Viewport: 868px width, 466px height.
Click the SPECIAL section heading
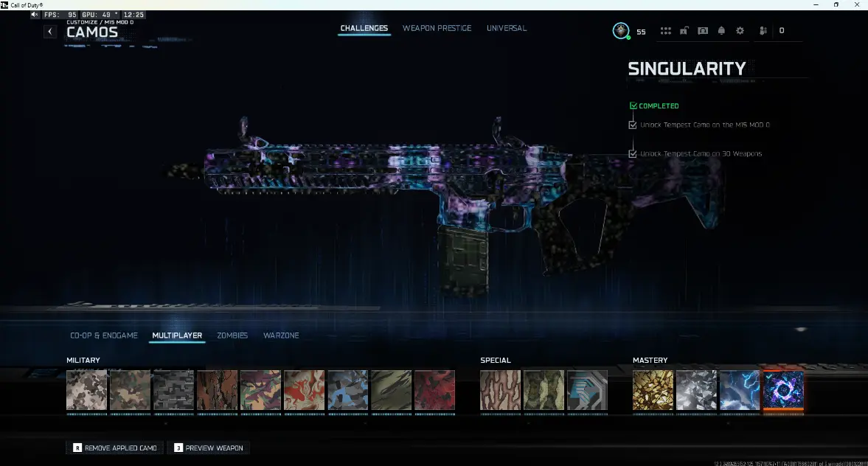[x=496, y=361]
